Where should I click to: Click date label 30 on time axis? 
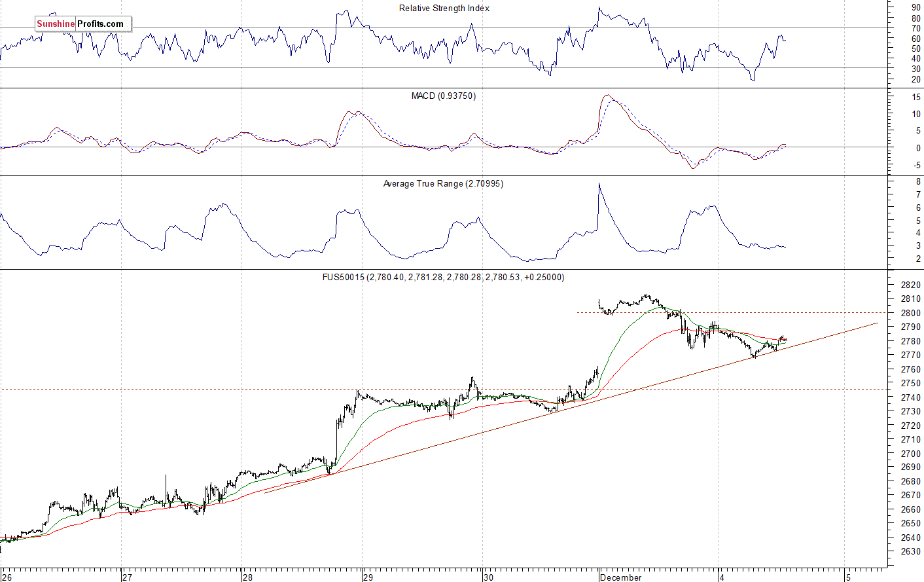488,577
